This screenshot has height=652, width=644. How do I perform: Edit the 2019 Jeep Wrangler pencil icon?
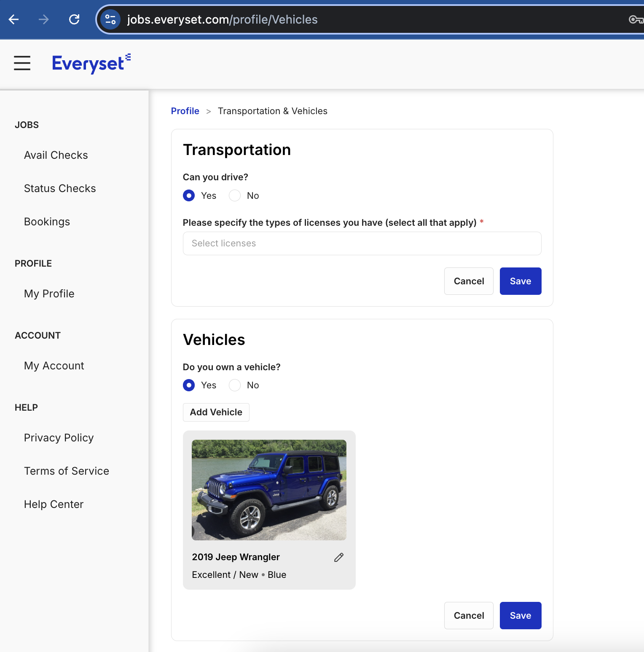coord(339,557)
